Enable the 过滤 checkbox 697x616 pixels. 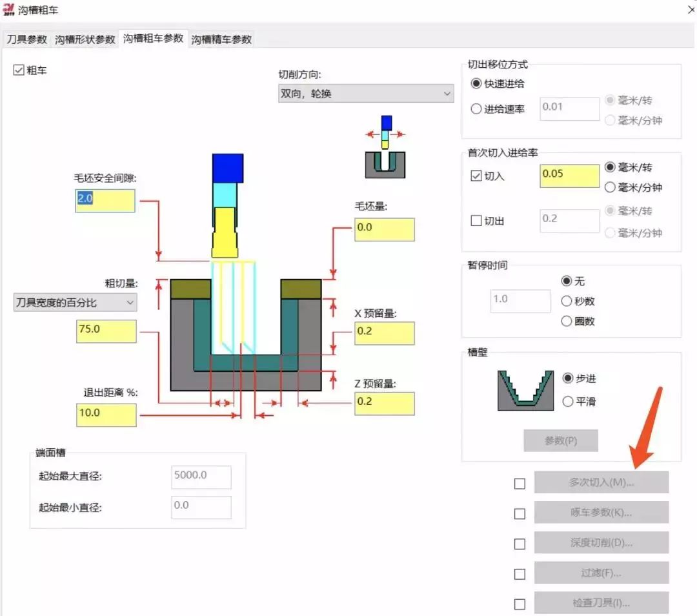[x=520, y=574]
